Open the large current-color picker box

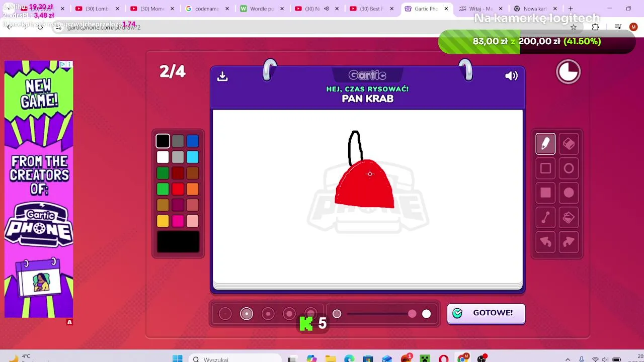(178, 242)
